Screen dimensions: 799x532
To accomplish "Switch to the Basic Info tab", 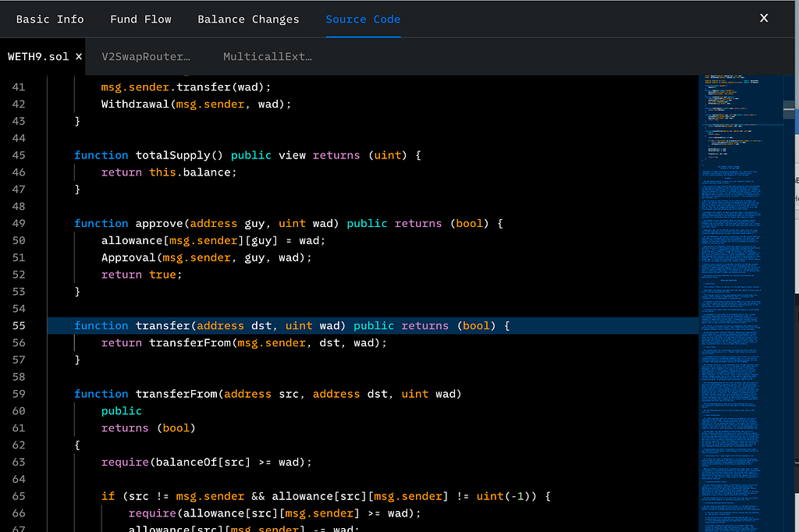I will 50,19.
